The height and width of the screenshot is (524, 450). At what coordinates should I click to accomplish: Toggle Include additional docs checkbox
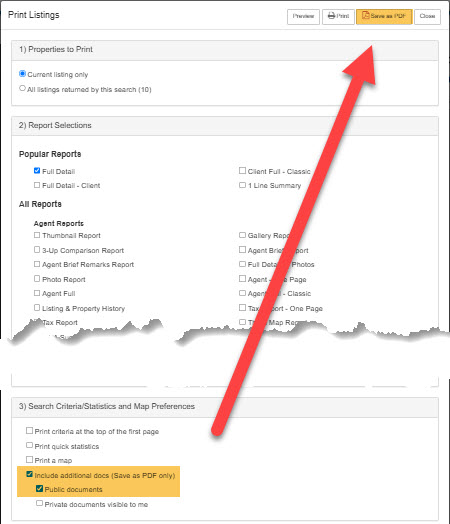pos(29,474)
